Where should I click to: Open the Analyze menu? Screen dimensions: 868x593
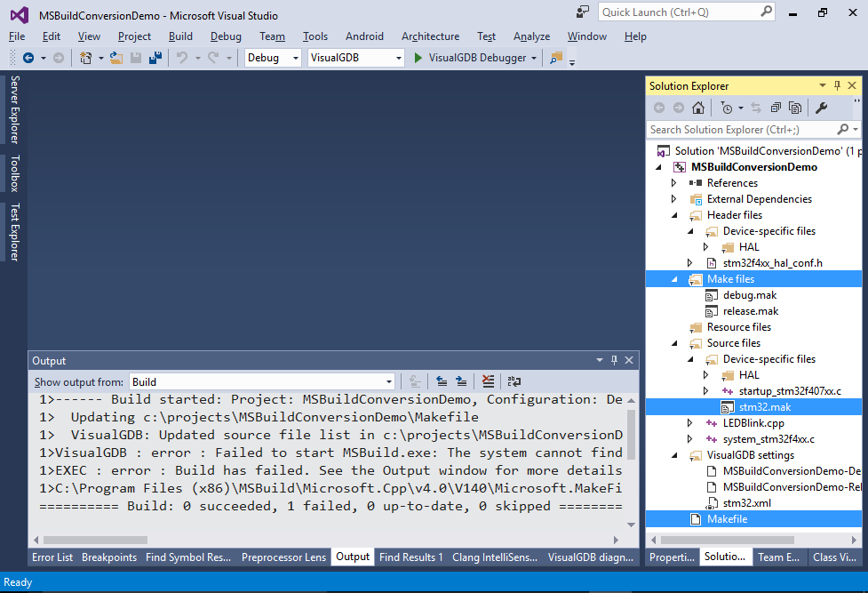[531, 36]
